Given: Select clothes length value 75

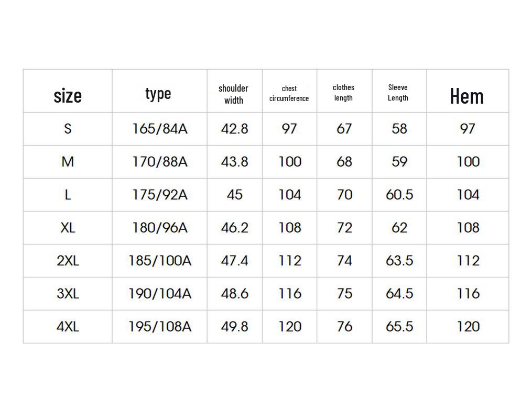Looking at the screenshot, I should (x=344, y=294).
